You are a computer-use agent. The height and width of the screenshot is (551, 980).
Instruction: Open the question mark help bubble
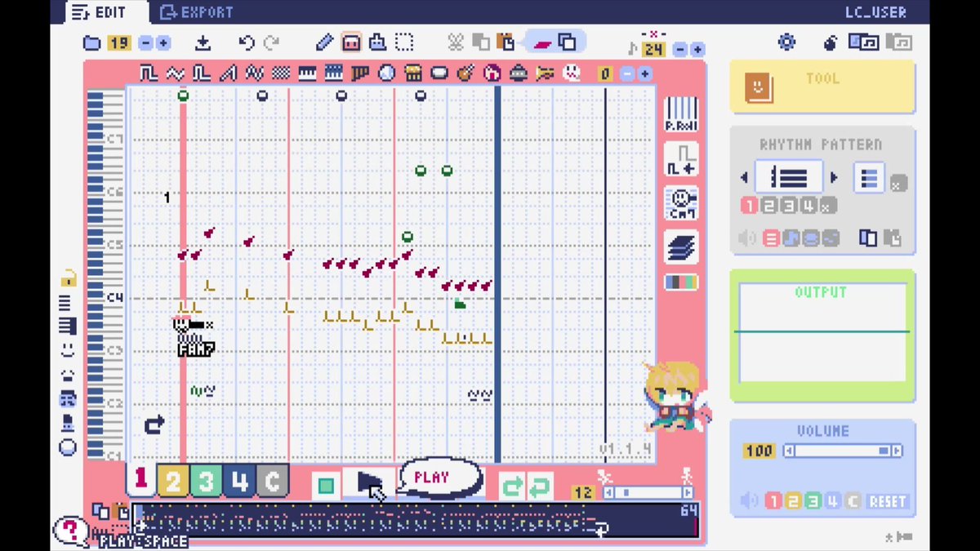point(70,531)
